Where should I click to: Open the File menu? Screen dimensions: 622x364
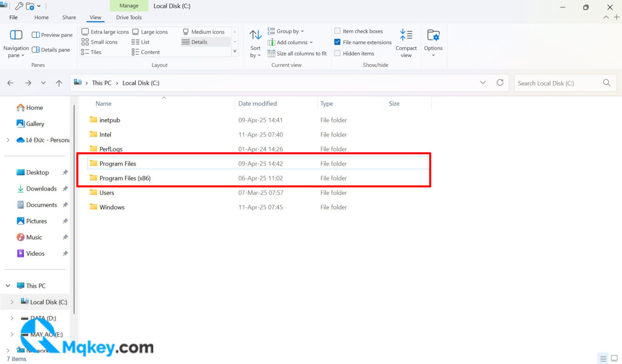click(14, 17)
